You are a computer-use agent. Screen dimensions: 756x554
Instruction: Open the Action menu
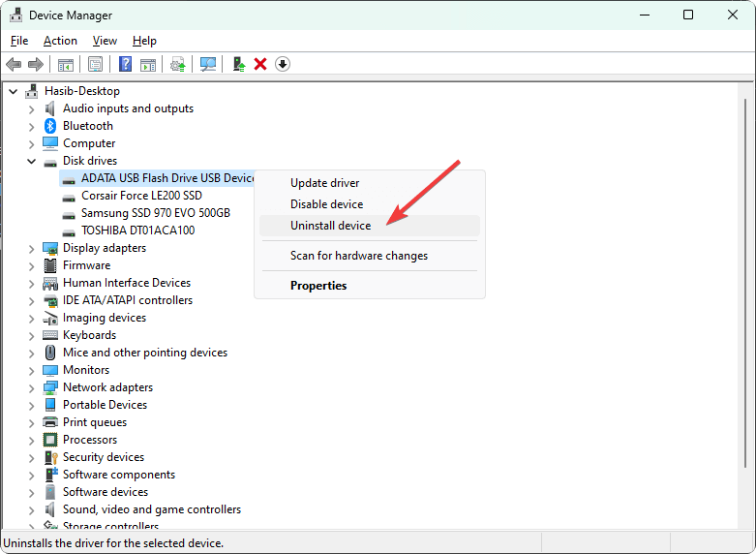pos(60,41)
